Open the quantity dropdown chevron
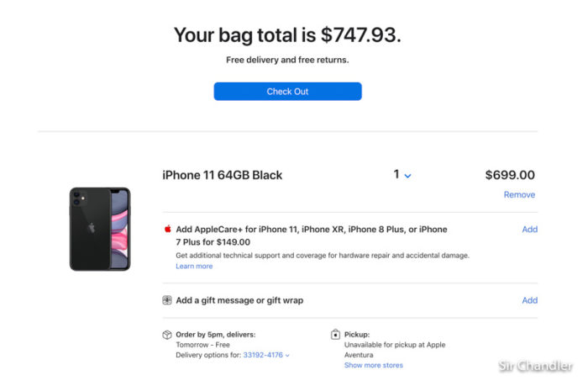 (407, 176)
